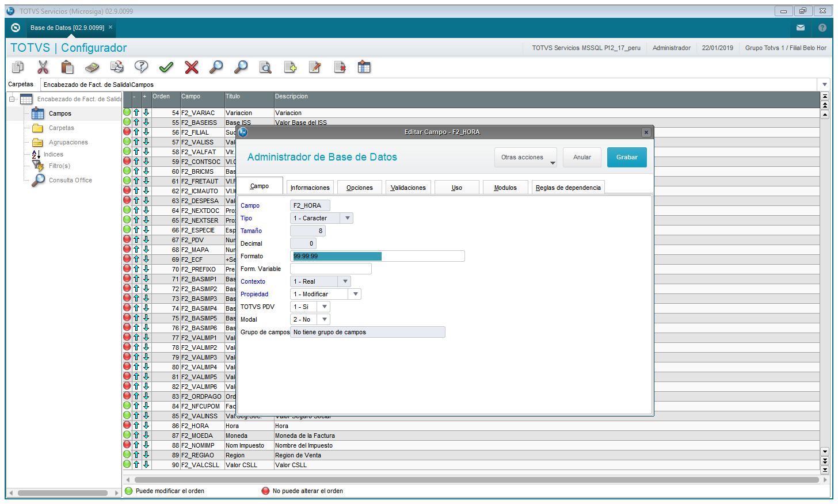
Task: Click the Formato input field
Action: pyautogui.click(x=378, y=256)
